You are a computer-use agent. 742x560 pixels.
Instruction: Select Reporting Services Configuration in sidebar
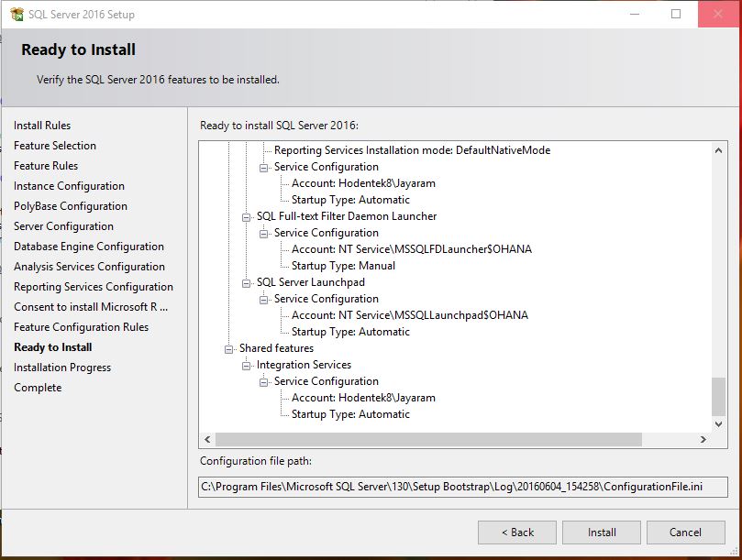93,286
